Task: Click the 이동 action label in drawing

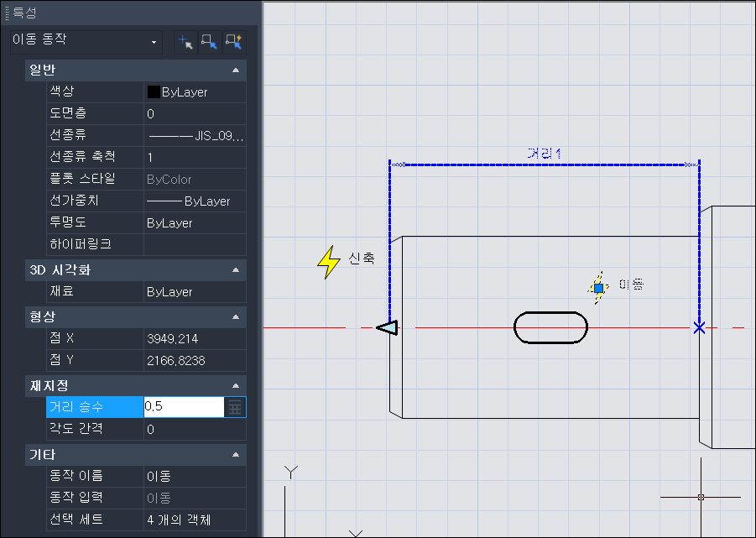Action: click(x=632, y=285)
